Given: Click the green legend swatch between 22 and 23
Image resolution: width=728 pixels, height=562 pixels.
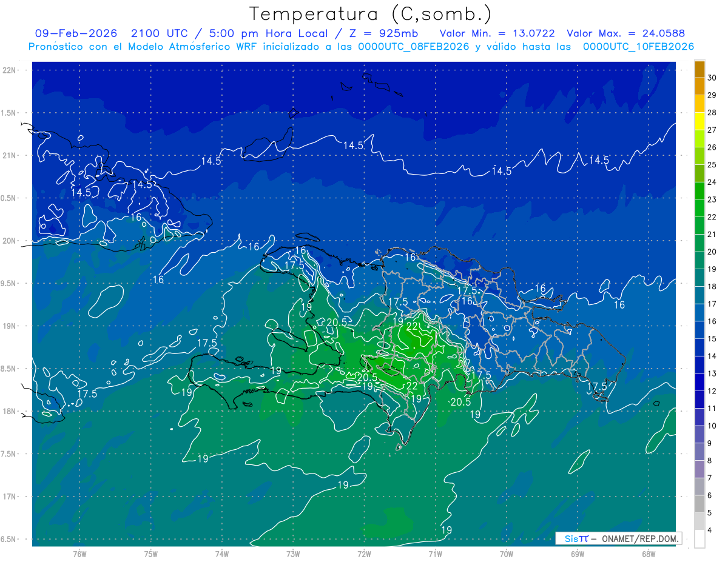Looking at the screenshot, I should click(699, 208).
